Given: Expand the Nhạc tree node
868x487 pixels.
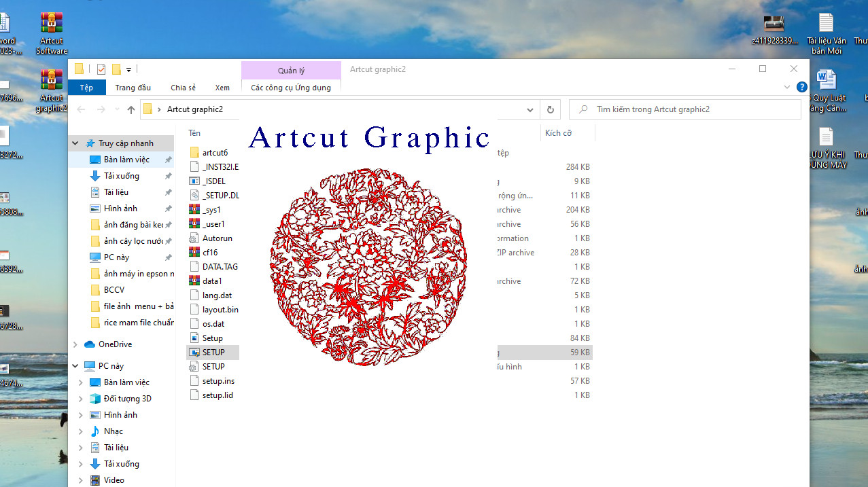Looking at the screenshot, I should tap(82, 431).
